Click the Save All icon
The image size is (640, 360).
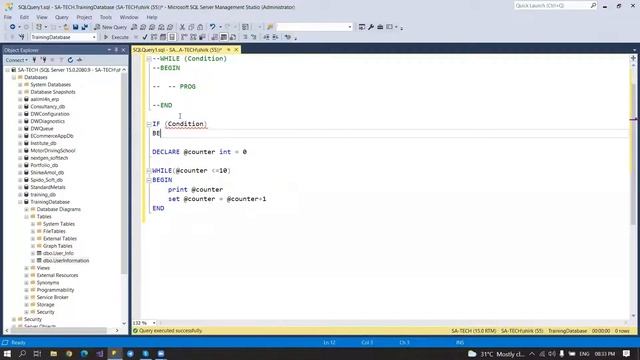pyautogui.click(x=84, y=27)
